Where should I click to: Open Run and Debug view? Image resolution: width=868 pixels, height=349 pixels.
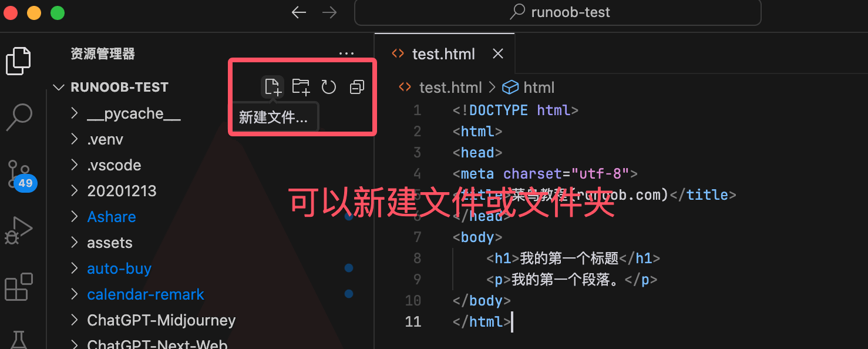point(18,231)
